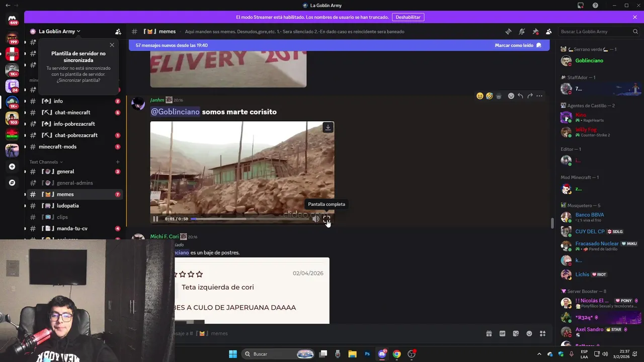644x362 pixels.
Task: Open the minecraft-mods channel
Action: tap(74, 147)
